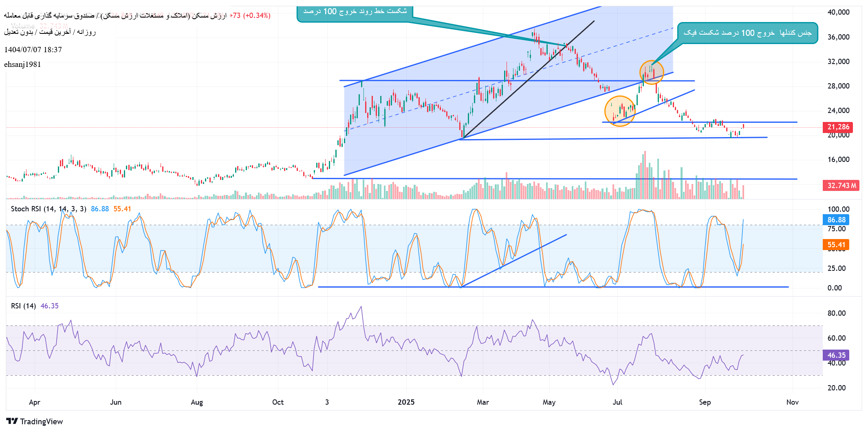Click the Persian symbol title at top left

[115, 16]
